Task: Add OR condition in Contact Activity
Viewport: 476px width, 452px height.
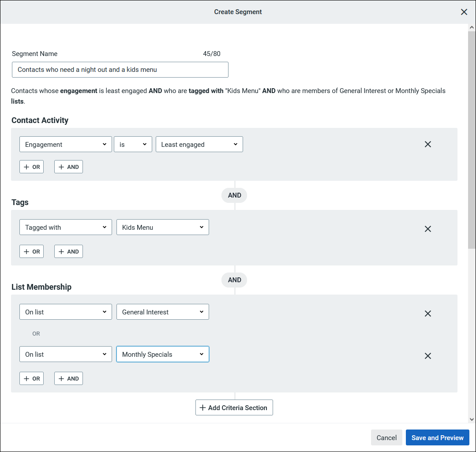Action: pos(32,167)
